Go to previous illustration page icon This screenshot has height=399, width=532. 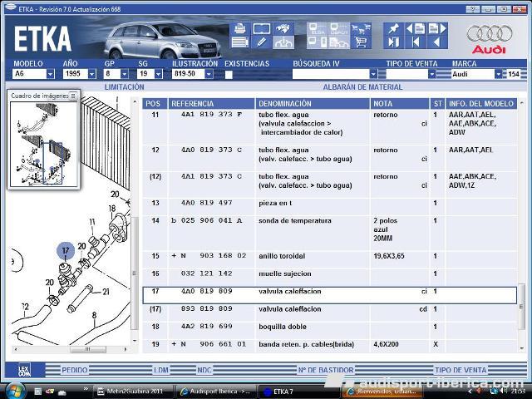[416, 29]
